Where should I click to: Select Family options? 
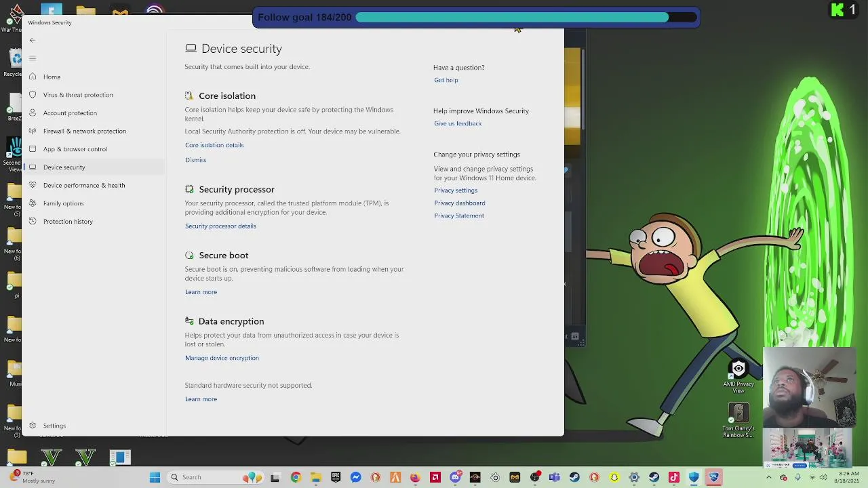tap(64, 203)
